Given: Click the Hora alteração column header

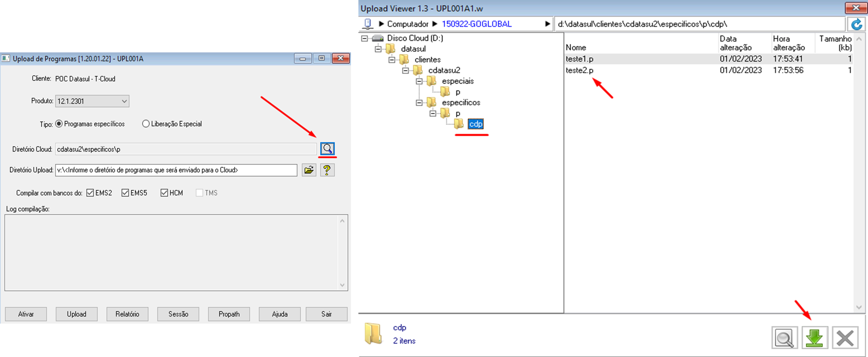Looking at the screenshot, I should [789, 43].
